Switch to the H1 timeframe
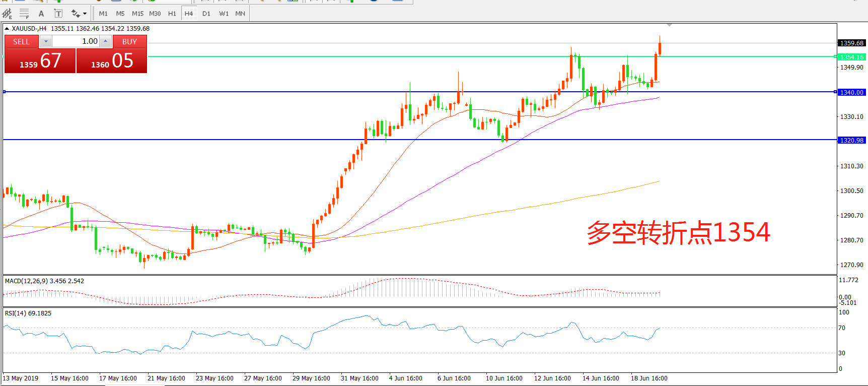 coord(172,14)
